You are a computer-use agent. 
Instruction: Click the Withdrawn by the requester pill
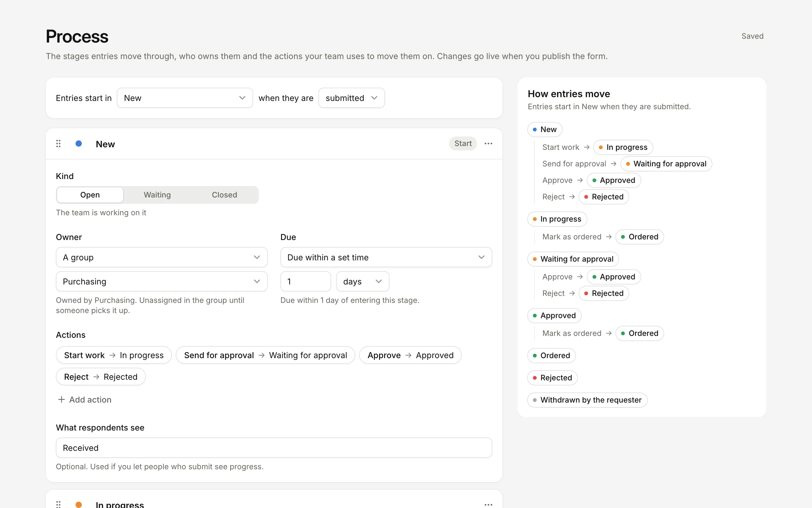click(587, 400)
